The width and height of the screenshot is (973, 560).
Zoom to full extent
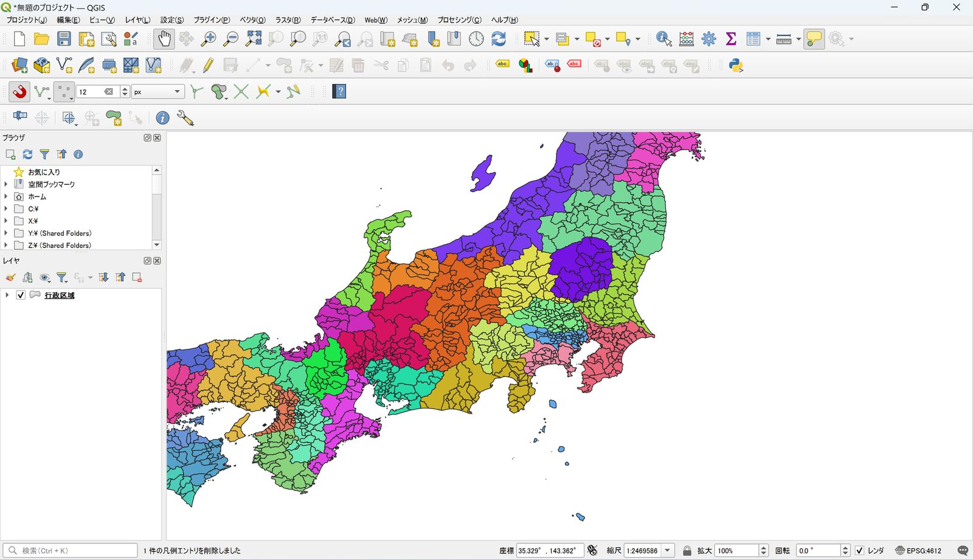254,39
